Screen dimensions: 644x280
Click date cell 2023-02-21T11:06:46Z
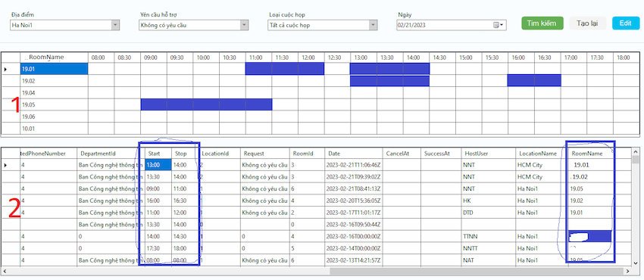(354, 165)
